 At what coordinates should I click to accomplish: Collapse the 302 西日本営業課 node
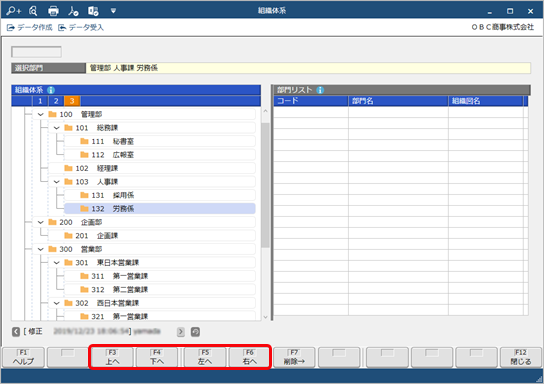coord(57,303)
